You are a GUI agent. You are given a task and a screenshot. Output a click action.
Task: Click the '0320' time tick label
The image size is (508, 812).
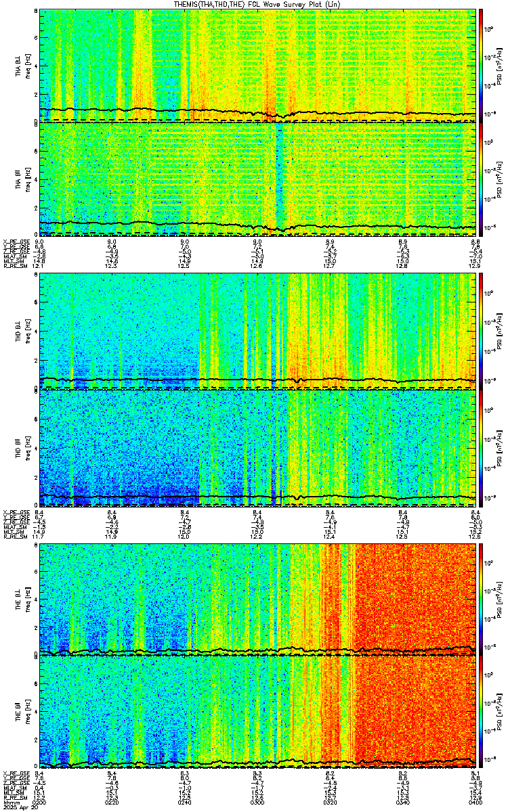331,803
